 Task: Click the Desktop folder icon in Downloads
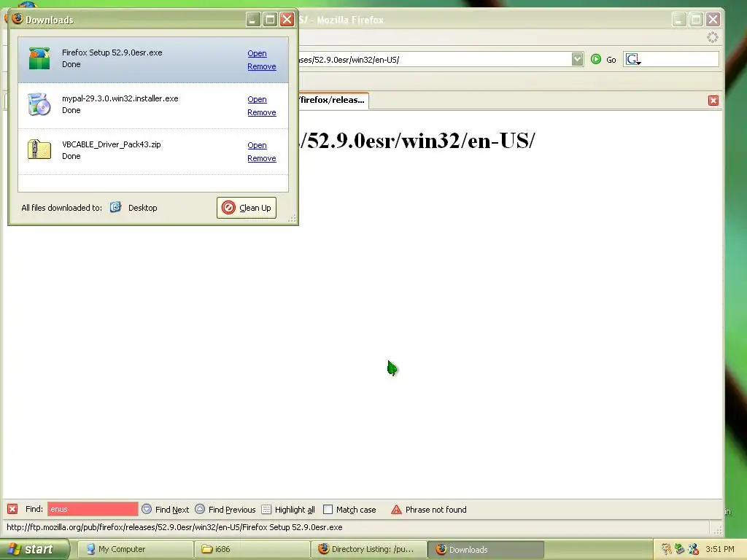point(115,207)
